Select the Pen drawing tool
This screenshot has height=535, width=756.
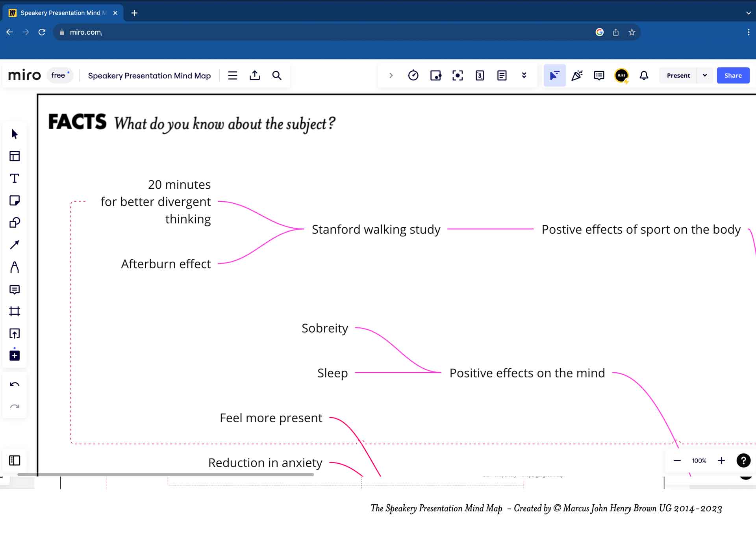point(15,267)
